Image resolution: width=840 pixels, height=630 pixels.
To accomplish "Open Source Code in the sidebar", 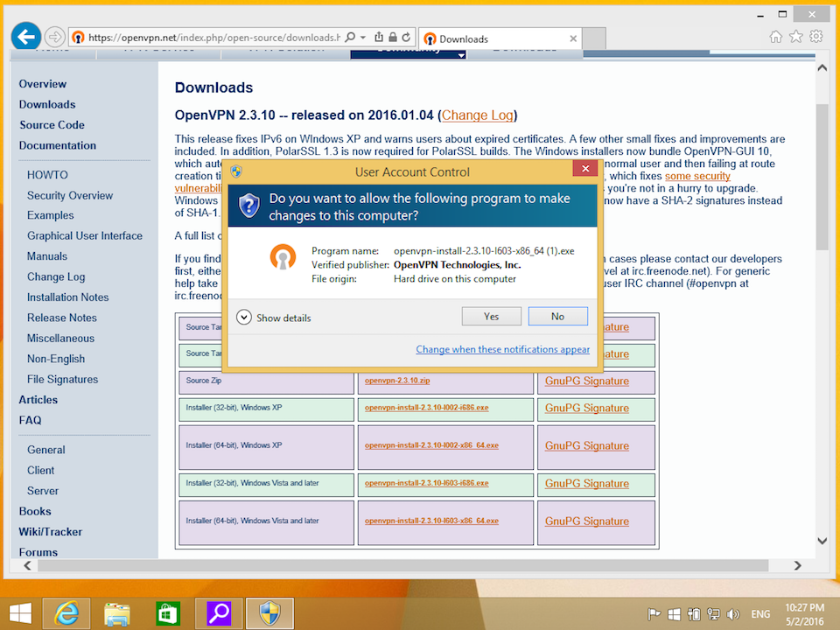I will point(52,125).
